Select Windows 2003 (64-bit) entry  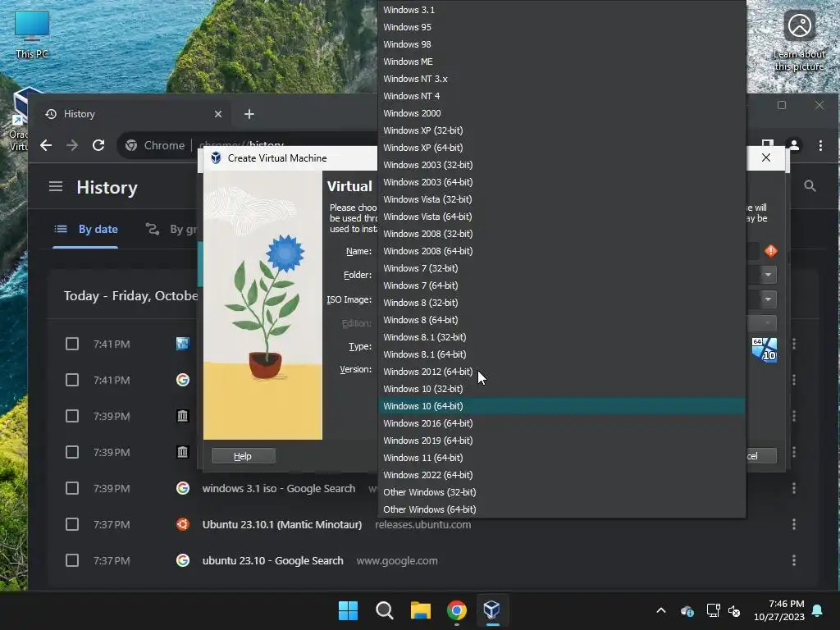pos(561,182)
